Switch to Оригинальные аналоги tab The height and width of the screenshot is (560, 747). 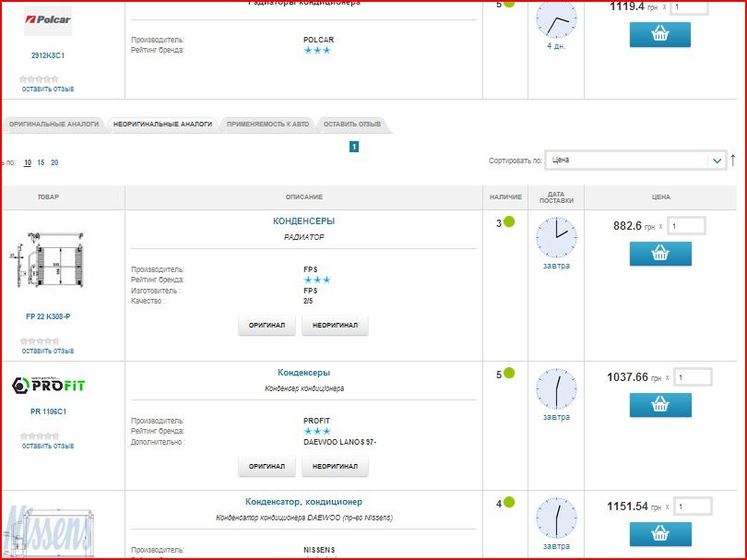tap(53, 124)
